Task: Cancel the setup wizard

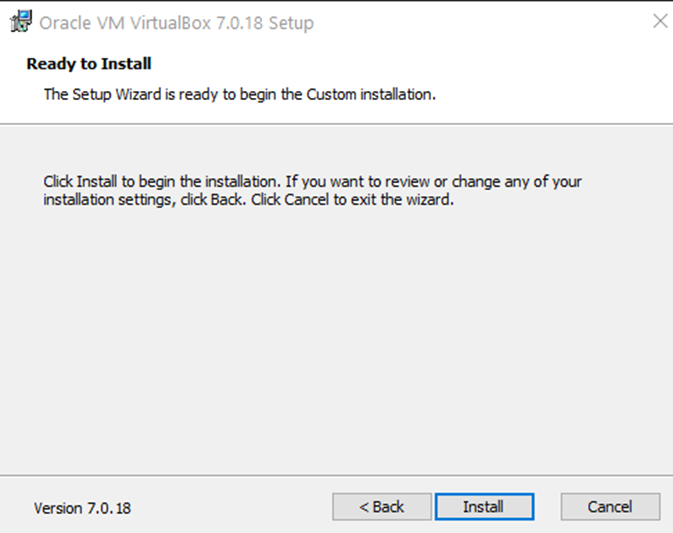Action: 610,507
